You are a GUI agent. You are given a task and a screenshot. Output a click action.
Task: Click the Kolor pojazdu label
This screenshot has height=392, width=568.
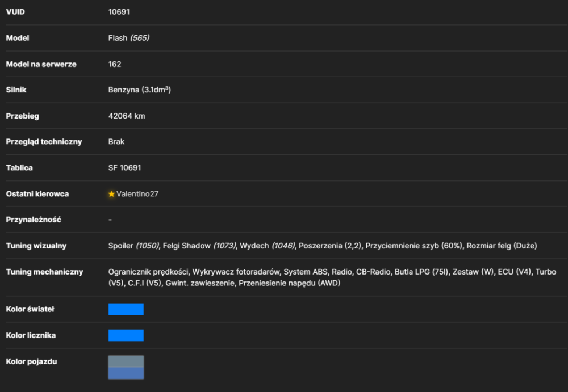point(31,361)
